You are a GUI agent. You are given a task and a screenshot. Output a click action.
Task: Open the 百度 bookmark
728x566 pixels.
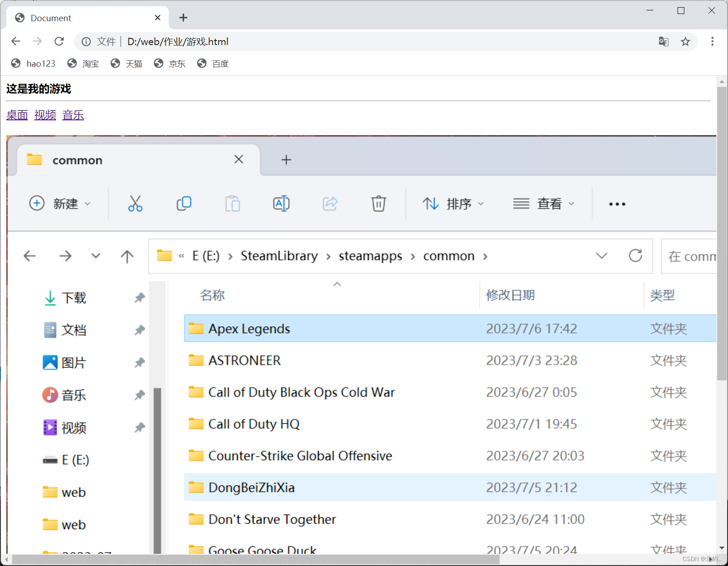point(213,64)
